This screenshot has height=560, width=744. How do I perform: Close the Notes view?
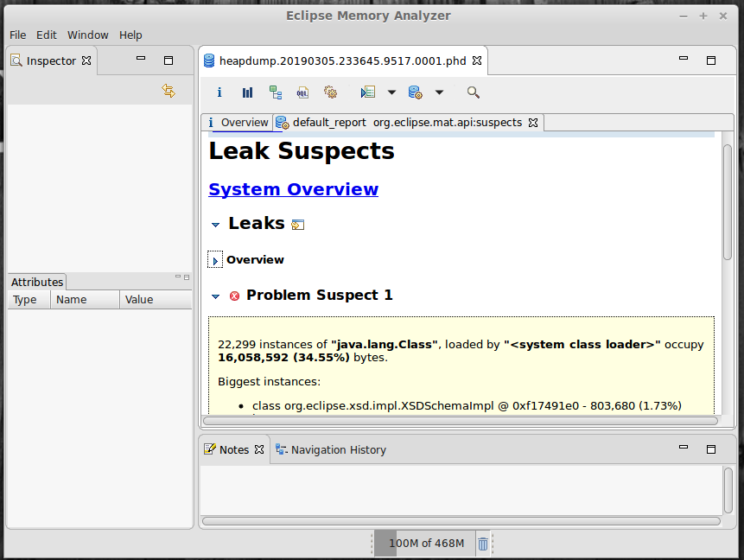point(259,449)
